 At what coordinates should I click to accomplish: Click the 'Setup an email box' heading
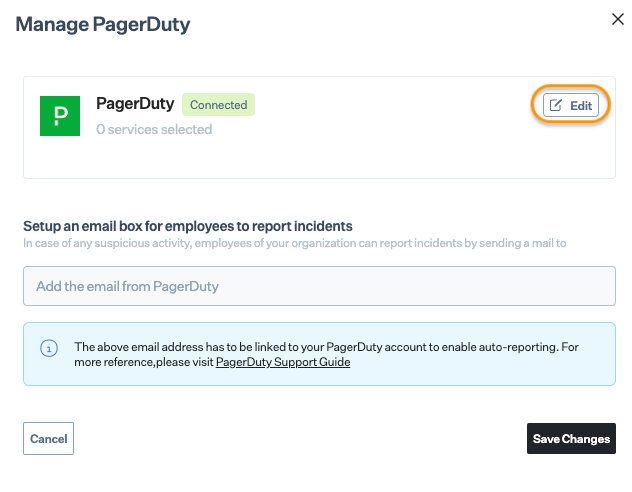pyautogui.click(x=188, y=226)
